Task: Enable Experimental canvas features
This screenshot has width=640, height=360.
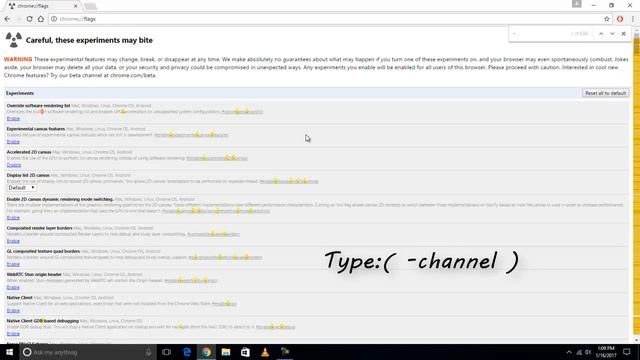Action: (x=13, y=142)
